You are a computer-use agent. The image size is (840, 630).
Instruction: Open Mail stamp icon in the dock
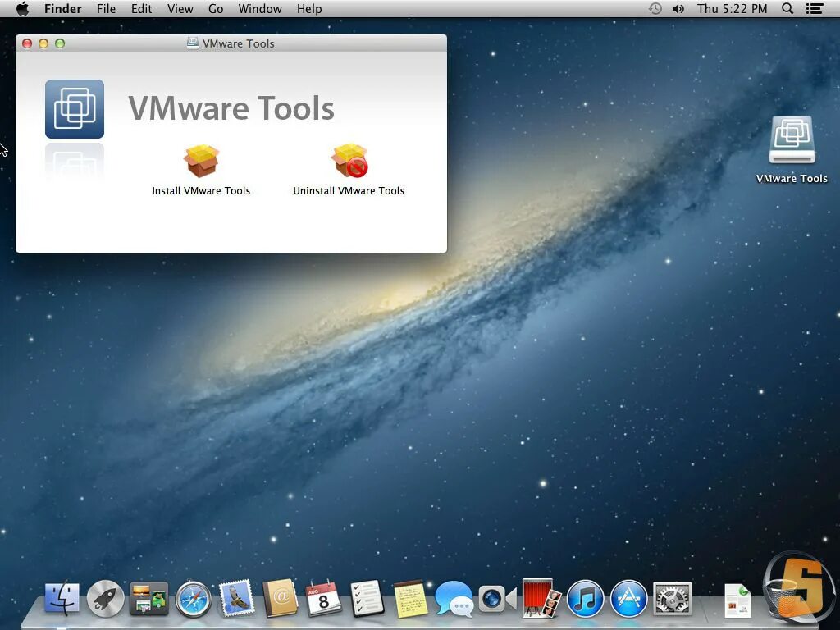pos(236,598)
